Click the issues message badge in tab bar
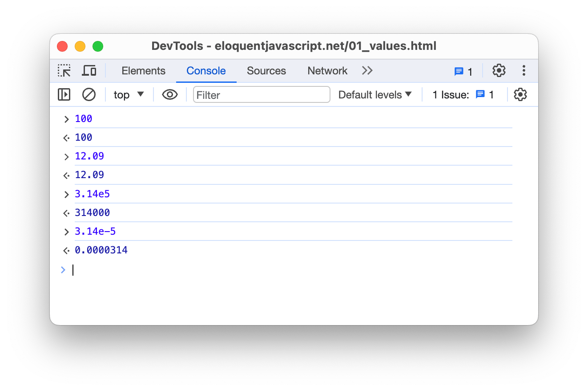Viewport: 588px width, 391px height. click(x=463, y=71)
